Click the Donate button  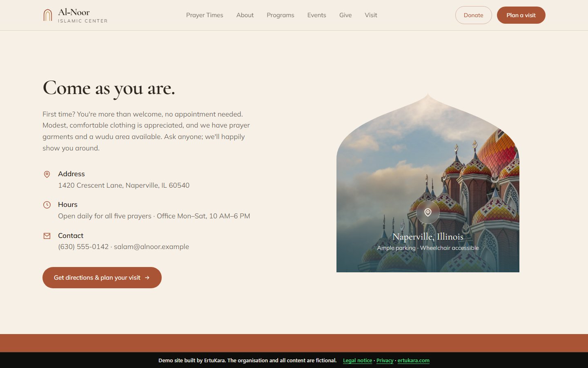[x=474, y=15]
